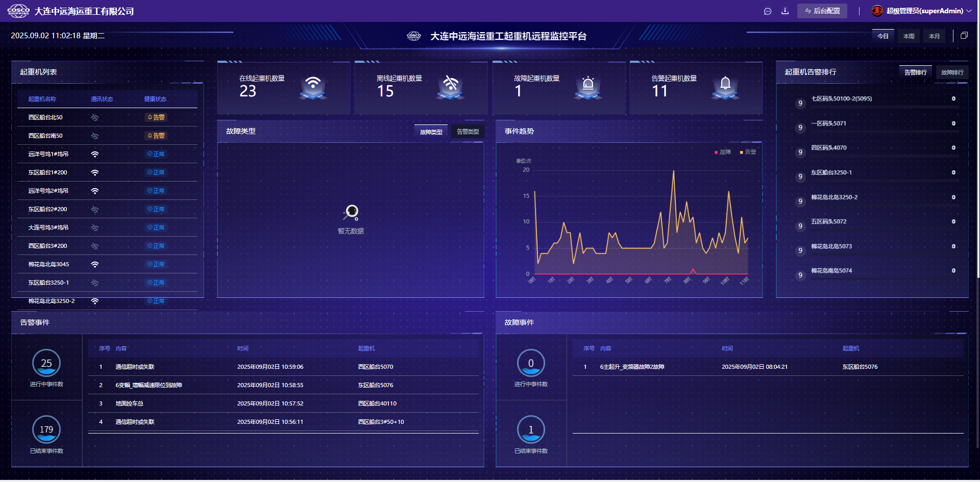Switch to the 故障排行 tab
This screenshot has width=980, height=482.
click(952, 72)
